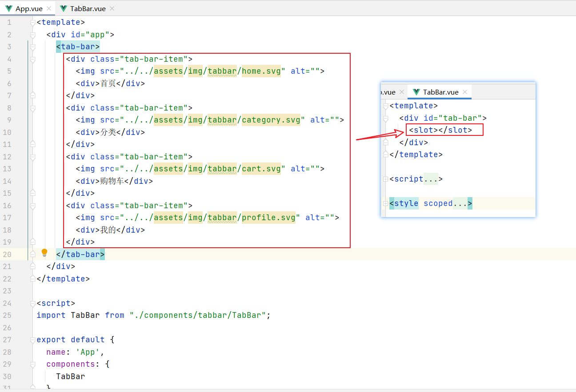Image resolution: width=576 pixels, height=392 pixels.
Task: Collapse the <script> block at line 24
Action: pos(32,303)
